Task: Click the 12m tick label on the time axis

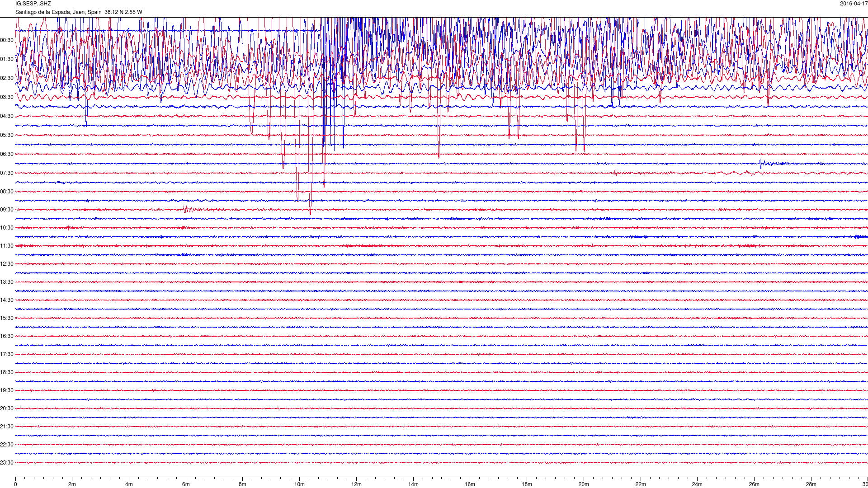Action: point(356,484)
